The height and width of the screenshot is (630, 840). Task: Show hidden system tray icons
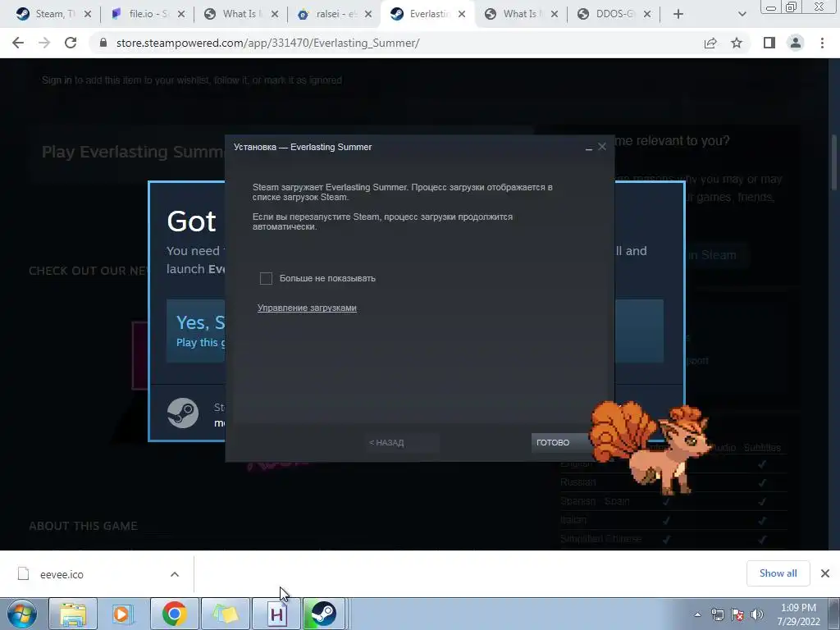697,614
